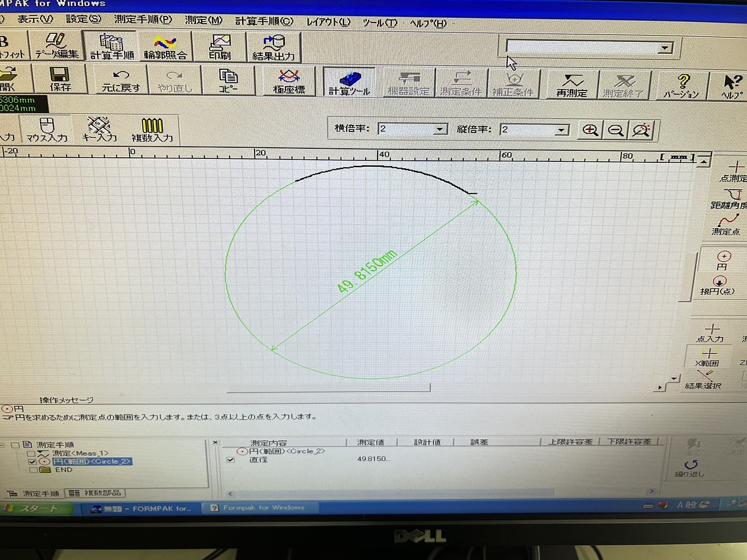Switch to the 複数部品 tab

click(x=96, y=493)
